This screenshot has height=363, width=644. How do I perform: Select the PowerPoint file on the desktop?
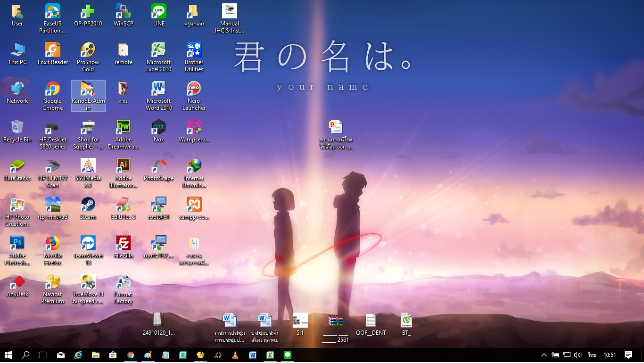point(335,134)
